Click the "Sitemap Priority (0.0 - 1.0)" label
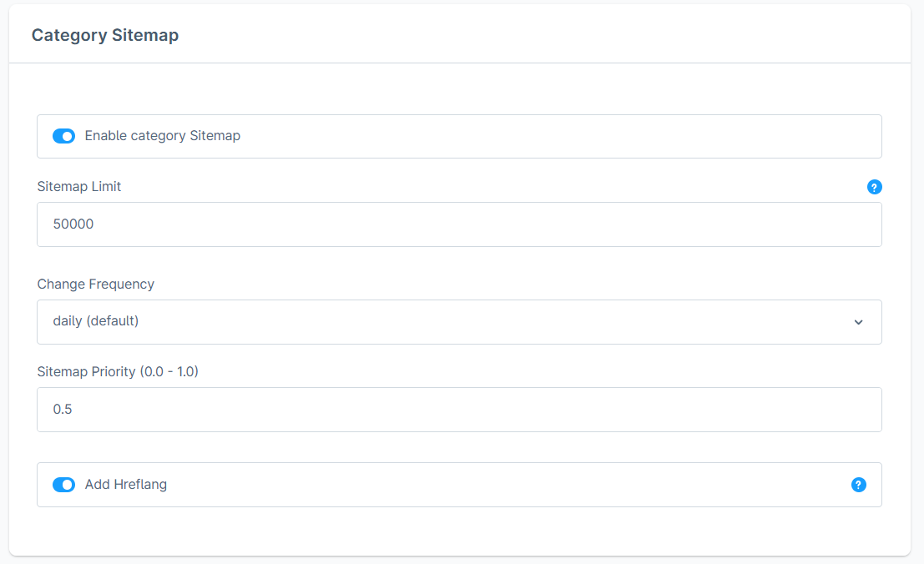 (x=118, y=372)
